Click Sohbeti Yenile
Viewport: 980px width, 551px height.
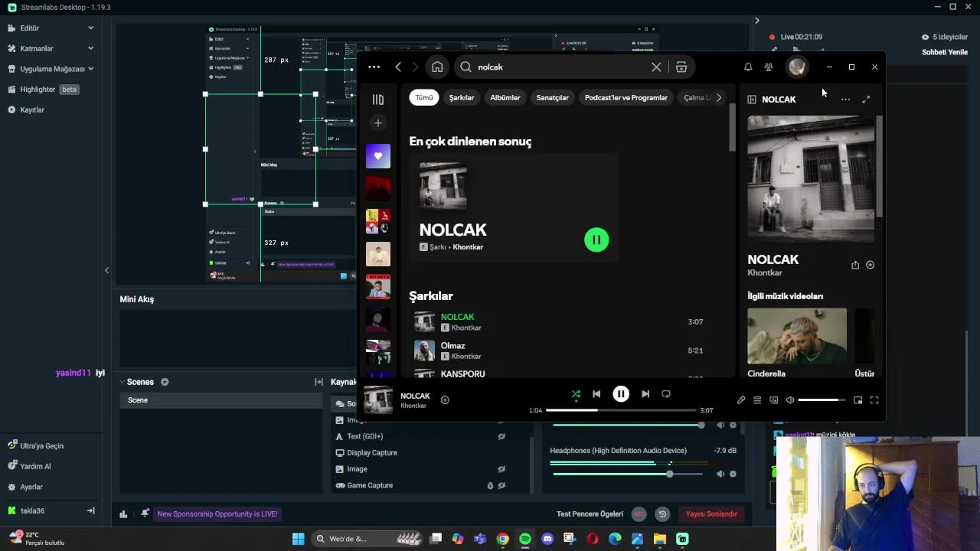click(945, 52)
